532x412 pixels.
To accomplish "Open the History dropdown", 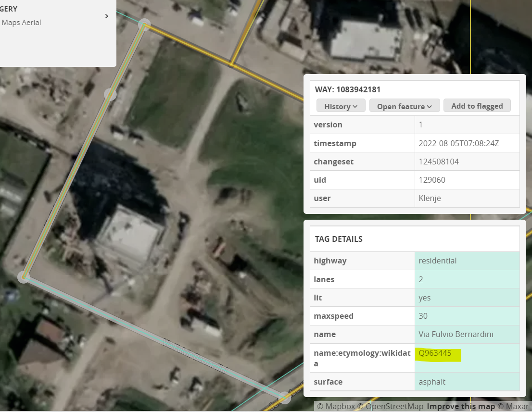I will tap(341, 105).
